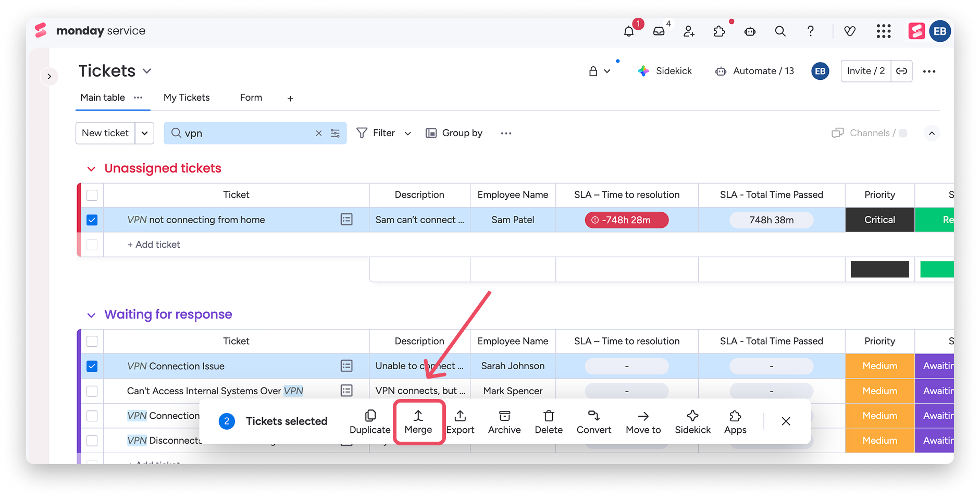Click the Invite / 2 button
The width and height of the screenshot is (980, 498).
(866, 71)
